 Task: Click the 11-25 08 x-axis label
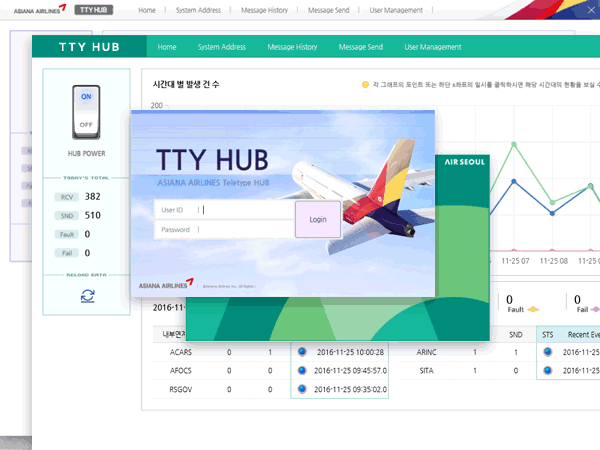point(553,261)
